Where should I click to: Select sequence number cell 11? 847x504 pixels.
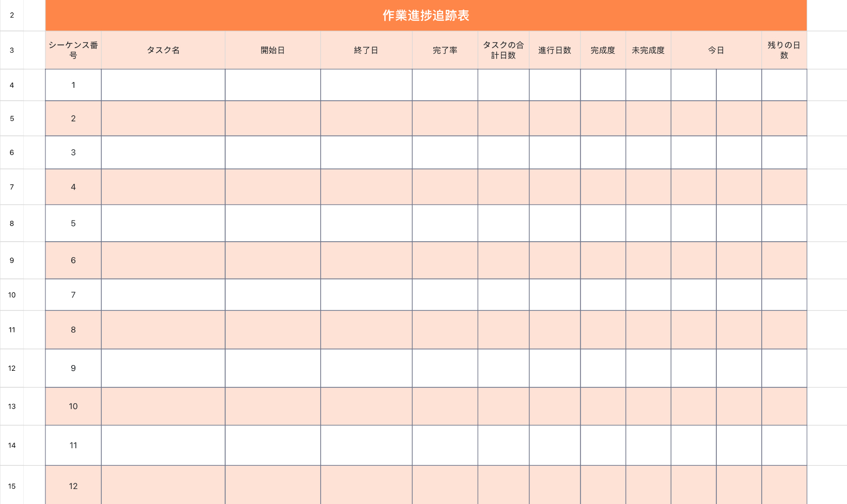(73, 445)
